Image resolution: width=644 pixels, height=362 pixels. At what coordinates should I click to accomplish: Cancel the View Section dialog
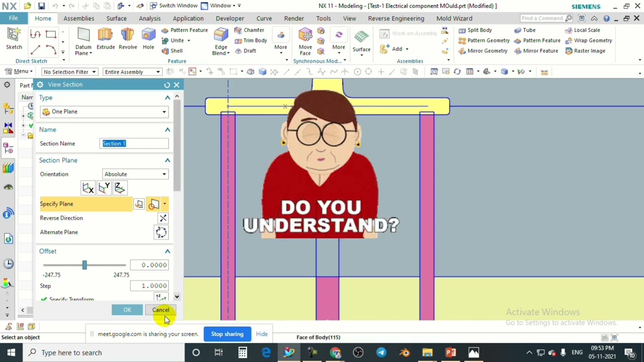click(161, 310)
